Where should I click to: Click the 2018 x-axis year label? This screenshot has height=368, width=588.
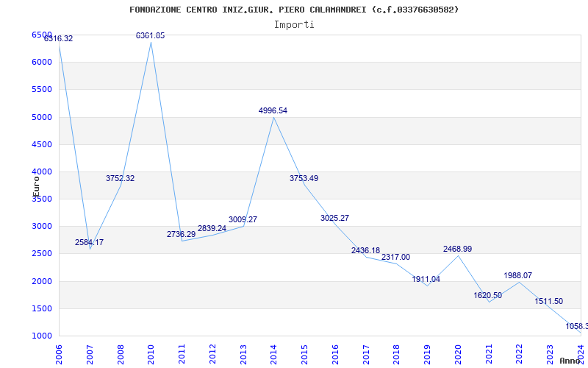tap(397, 355)
